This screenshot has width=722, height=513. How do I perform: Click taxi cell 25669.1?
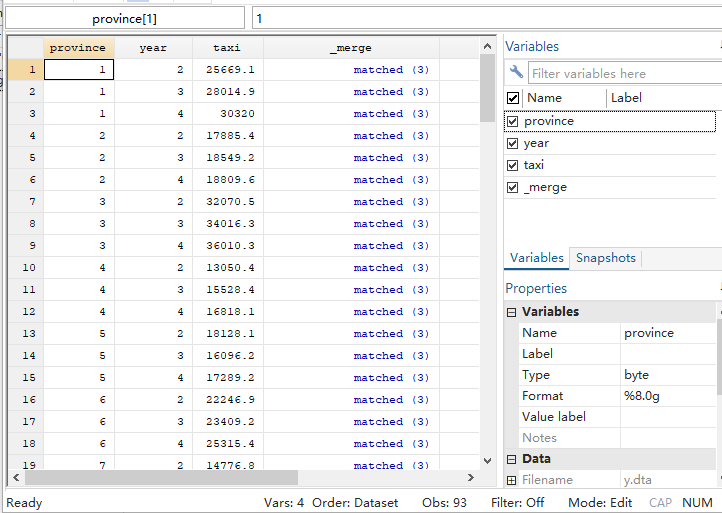[228, 70]
